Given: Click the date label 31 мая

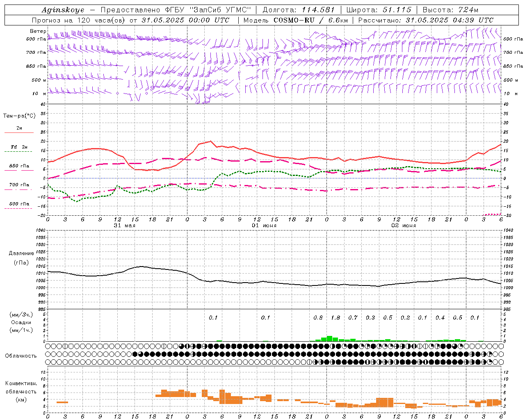Looking at the screenshot, I should [x=125, y=226].
